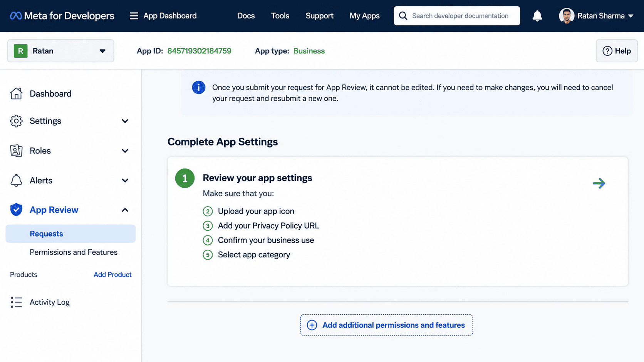644x362 pixels.
Task: Click the plus circle icon for additional permissions
Action: [312, 325]
